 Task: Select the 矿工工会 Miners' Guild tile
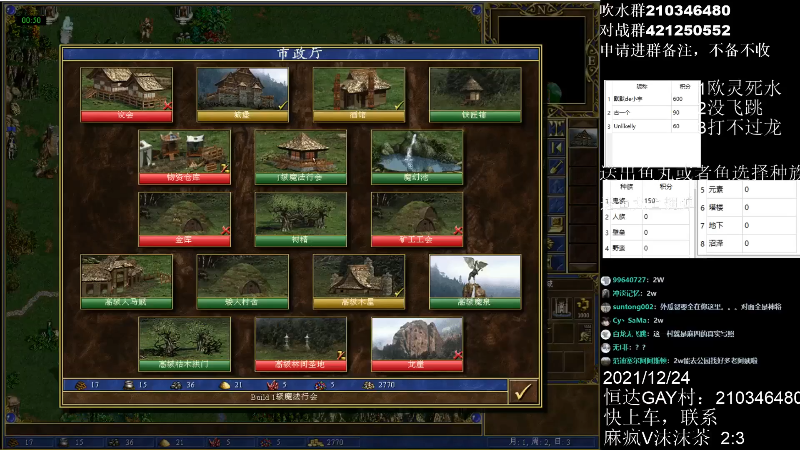(417, 219)
